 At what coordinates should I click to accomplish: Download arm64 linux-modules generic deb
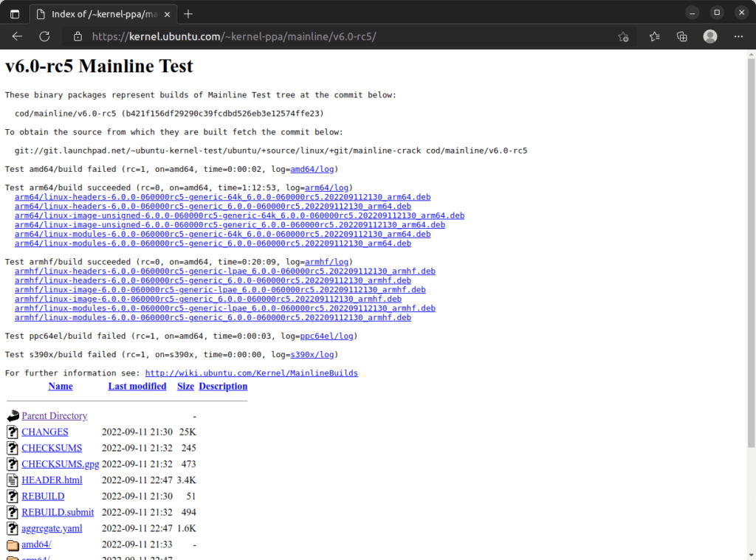pyautogui.click(x=213, y=243)
